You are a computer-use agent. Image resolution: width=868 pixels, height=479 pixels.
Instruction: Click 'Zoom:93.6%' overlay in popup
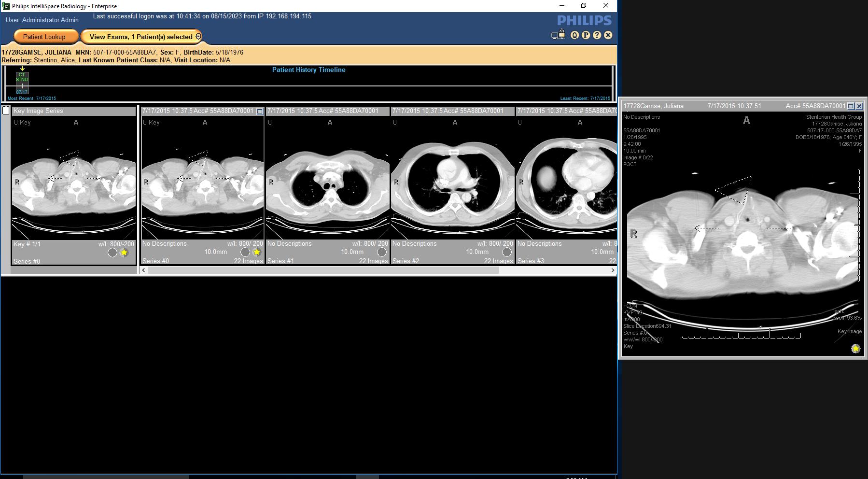tap(847, 318)
